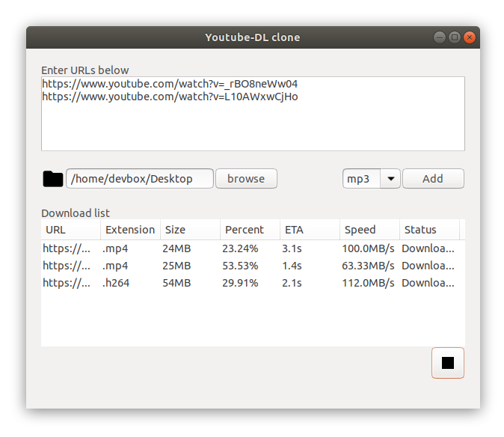Image resolution: width=504 pixels, height=437 pixels.
Task: Sort by the ETA column header
Action: [x=310, y=230]
